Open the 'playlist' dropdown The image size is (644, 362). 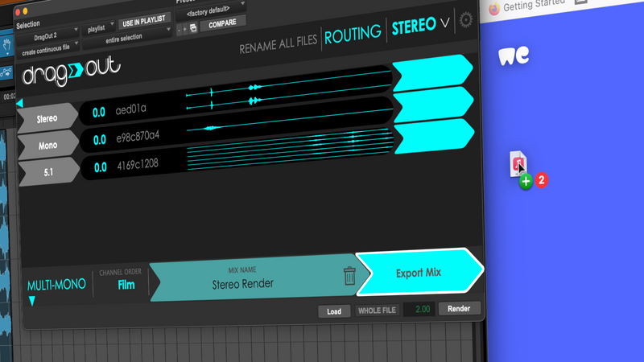point(98,28)
